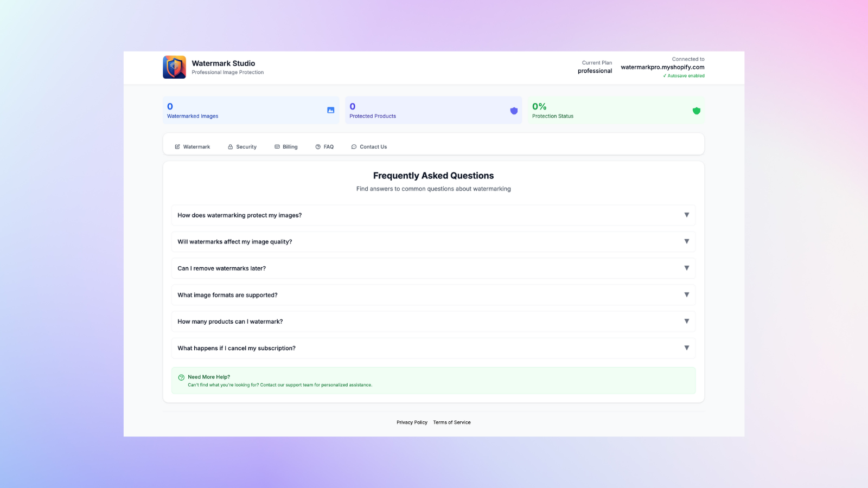Click the Watermark Studio shield logo
This screenshot has height=488, width=868.
174,67
